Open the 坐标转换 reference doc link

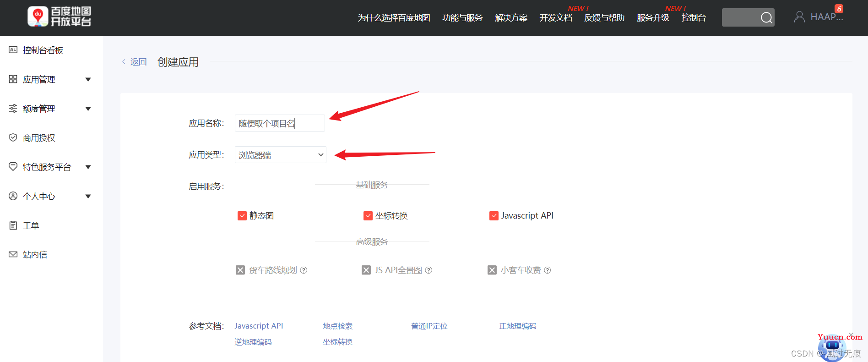[x=338, y=342]
